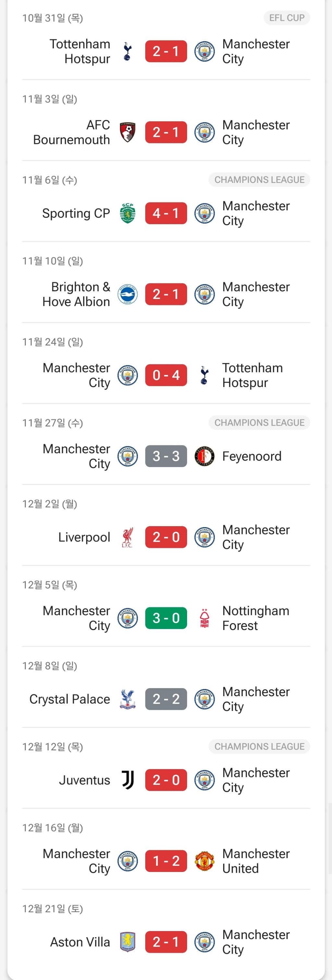Click the Juventus club logo
This screenshot has width=332, height=980.
pyautogui.click(x=127, y=780)
